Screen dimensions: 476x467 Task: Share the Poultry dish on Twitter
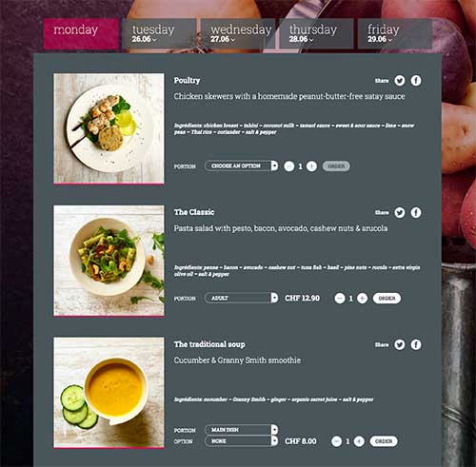pos(400,81)
